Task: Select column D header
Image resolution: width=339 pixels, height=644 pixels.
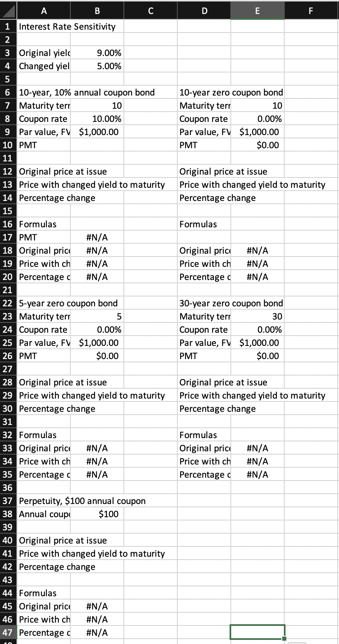Action: [x=204, y=10]
